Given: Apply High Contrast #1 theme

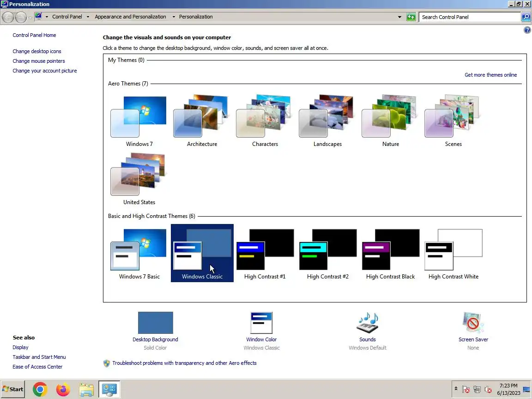Looking at the screenshot, I should [x=265, y=253].
